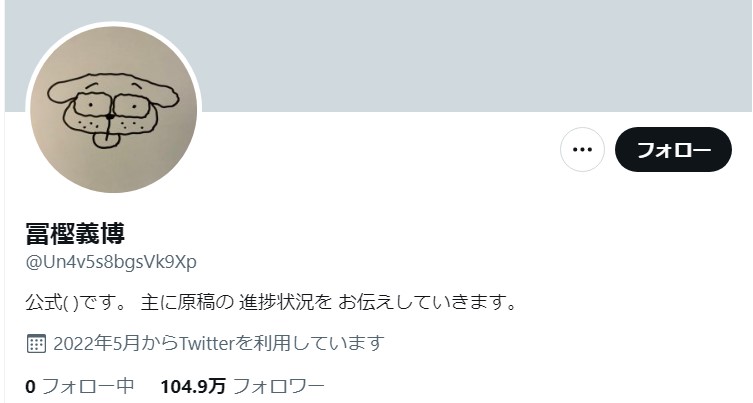Screen dimensions: 753x403
Task: Open the 104.9万 フォロワー followers list
Action: coord(243,386)
